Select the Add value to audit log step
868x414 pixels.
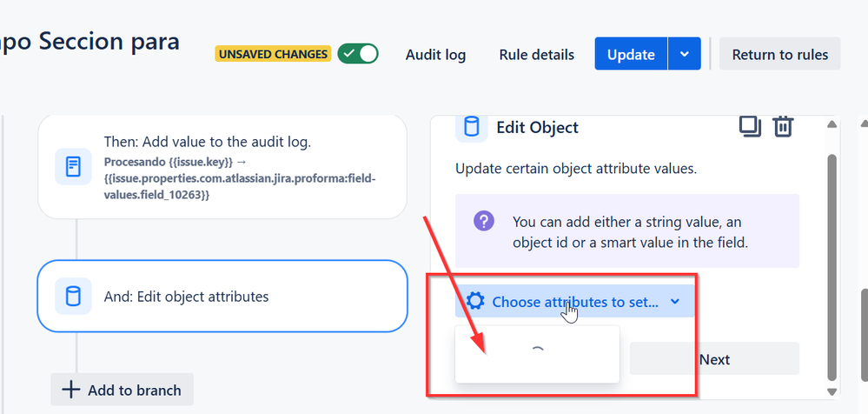pyautogui.click(x=222, y=167)
